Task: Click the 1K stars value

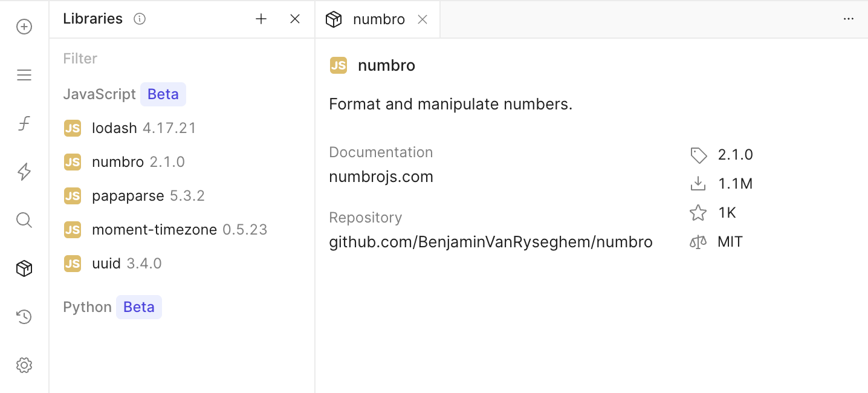Action: 727,213
